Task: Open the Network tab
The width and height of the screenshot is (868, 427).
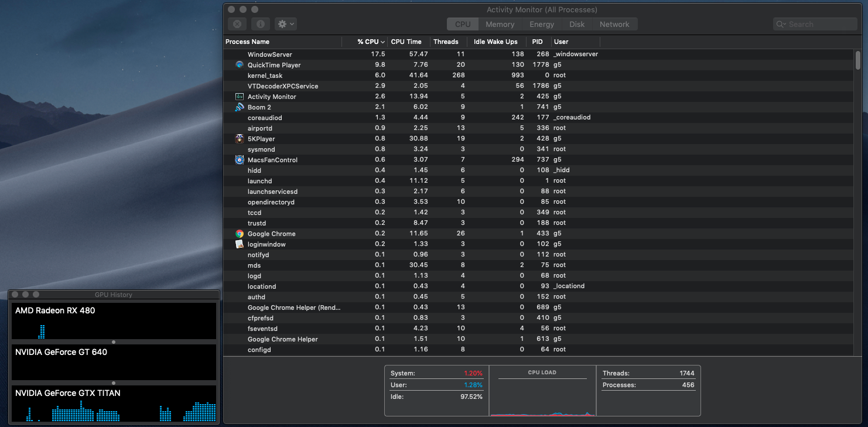Action: point(614,24)
